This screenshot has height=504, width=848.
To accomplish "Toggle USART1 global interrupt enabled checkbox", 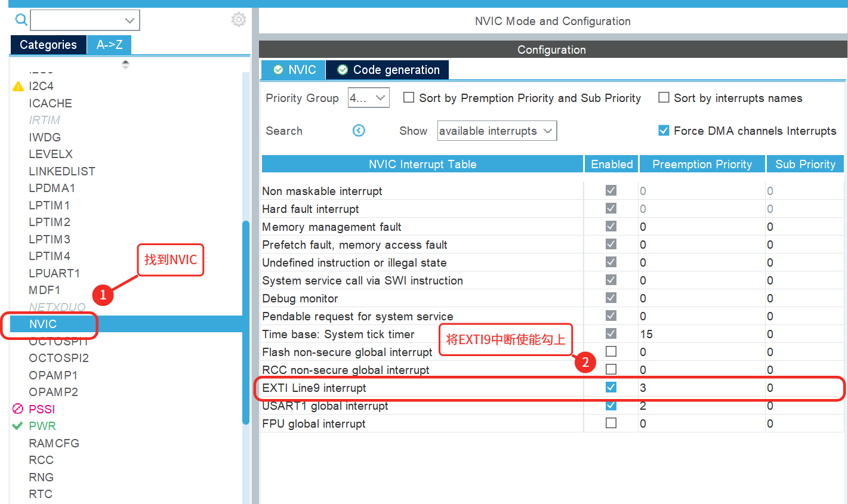I will pos(611,405).
